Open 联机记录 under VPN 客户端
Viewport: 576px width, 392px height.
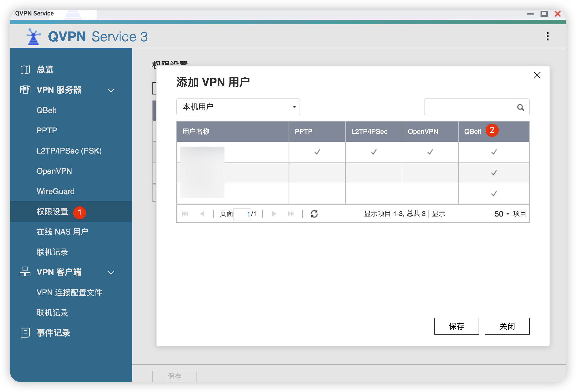[52, 313]
